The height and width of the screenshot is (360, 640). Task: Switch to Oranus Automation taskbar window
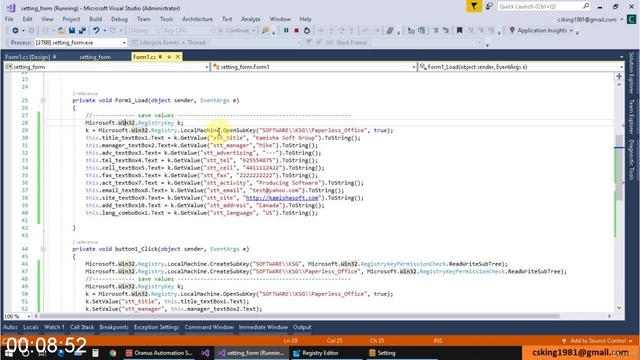point(159,353)
